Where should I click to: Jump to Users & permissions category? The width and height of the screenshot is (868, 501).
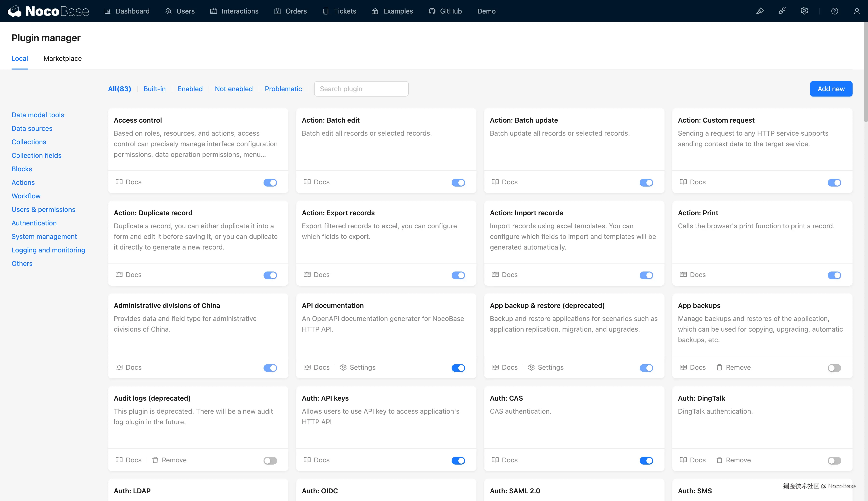43,209
